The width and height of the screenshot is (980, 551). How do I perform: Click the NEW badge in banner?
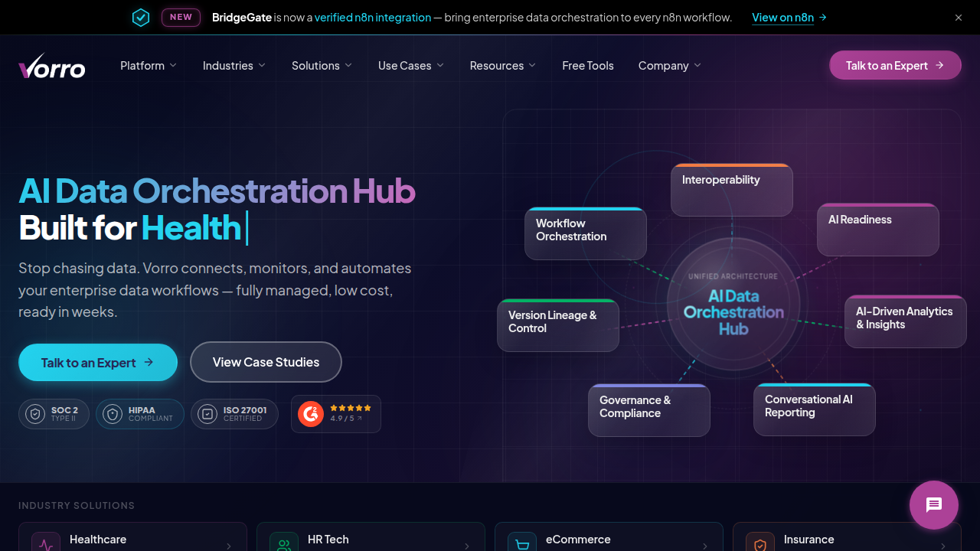pyautogui.click(x=181, y=18)
